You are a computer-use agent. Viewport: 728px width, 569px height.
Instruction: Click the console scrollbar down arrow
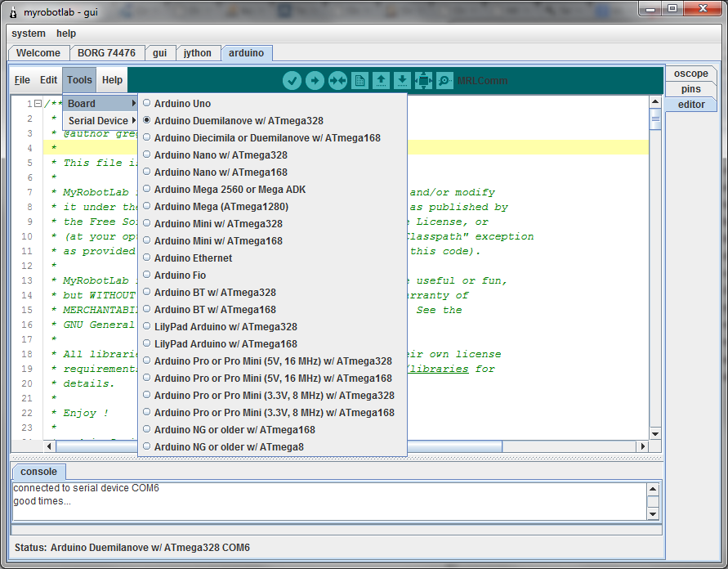tap(653, 513)
